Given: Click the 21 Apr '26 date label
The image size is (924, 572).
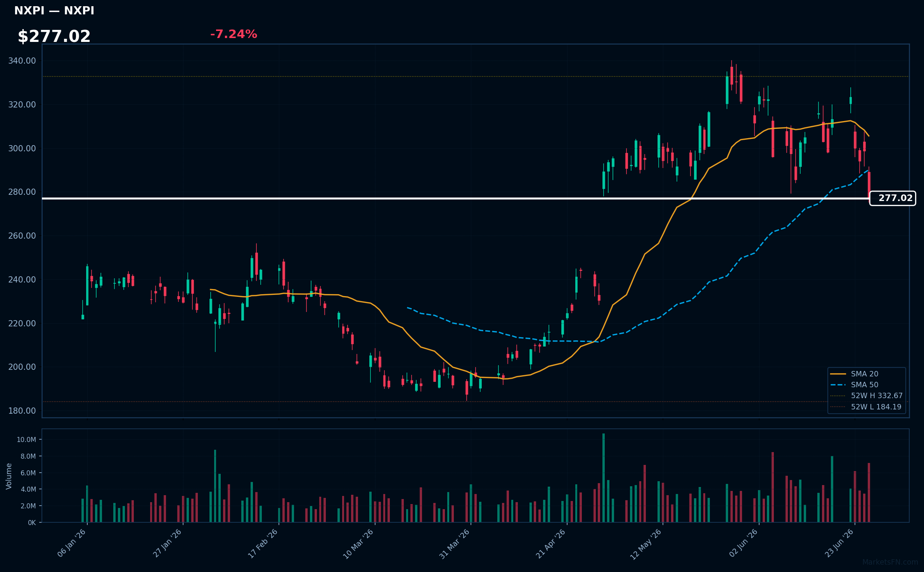Looking at the screenshot, I should [551, 543].
